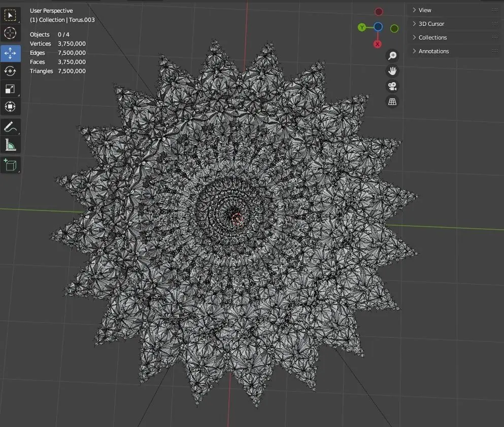Grab the 3D Cursor panel drag handle

pos(495,24)
